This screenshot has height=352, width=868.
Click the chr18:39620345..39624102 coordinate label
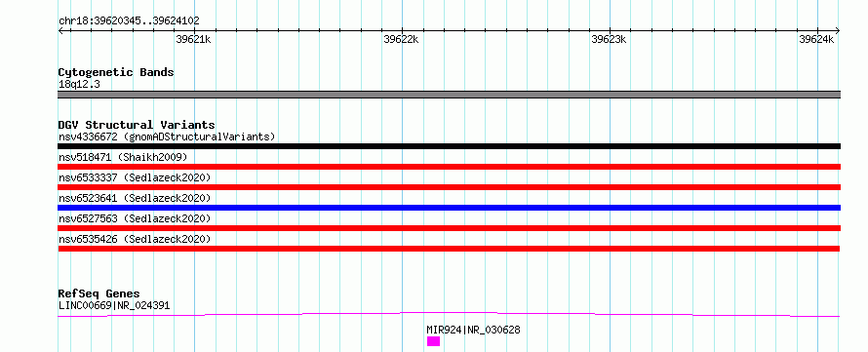tap(129, 20)
